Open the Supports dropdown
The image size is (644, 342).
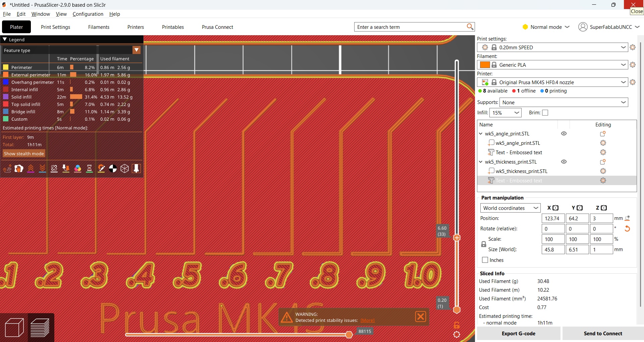pos(623,102)
